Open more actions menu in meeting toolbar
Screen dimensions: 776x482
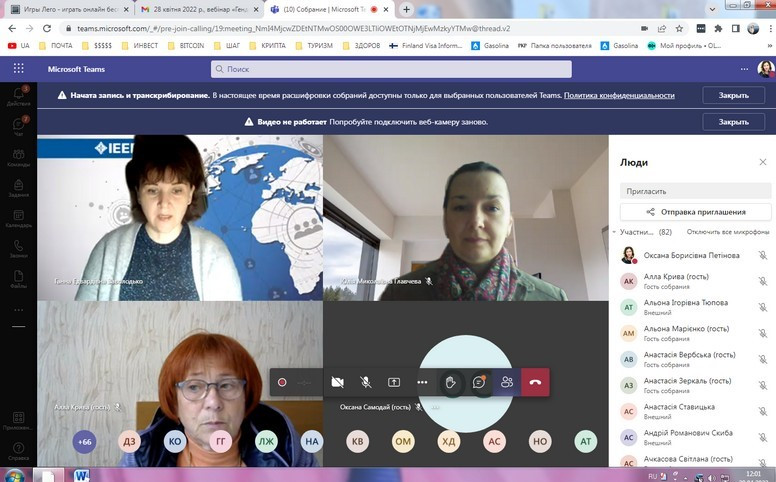422,382
